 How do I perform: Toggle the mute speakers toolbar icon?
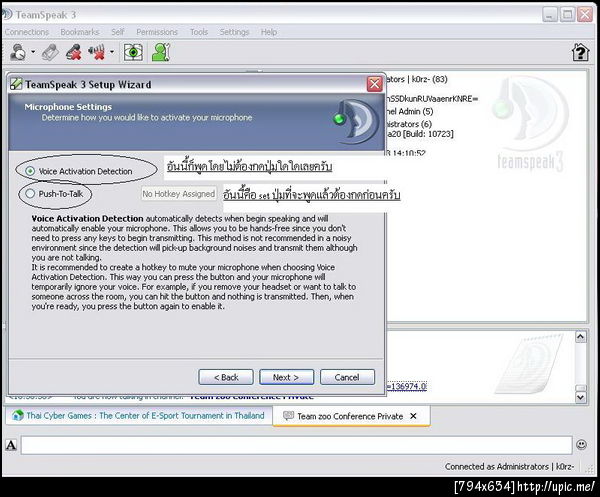[96, 52]
